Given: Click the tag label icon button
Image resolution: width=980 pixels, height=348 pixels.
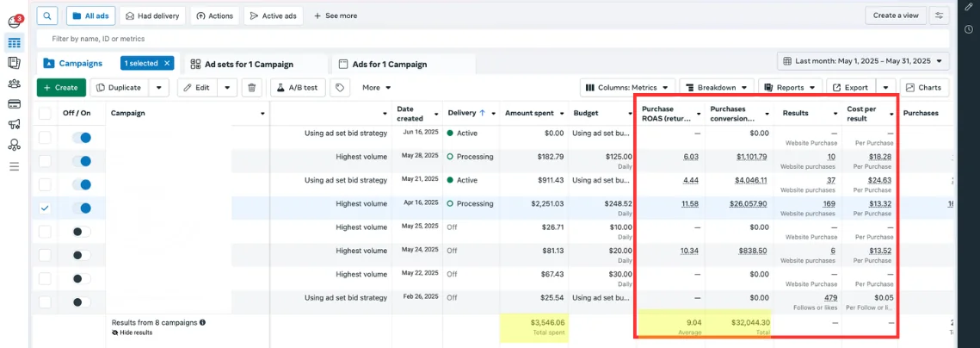Looking at the screenshot, I should pos(339,88).
